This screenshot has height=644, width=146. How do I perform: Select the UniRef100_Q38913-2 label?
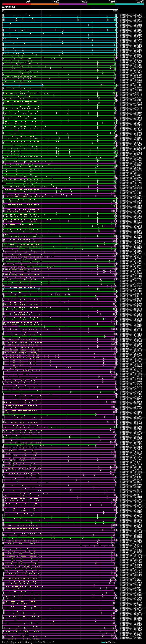click(132, 148)
